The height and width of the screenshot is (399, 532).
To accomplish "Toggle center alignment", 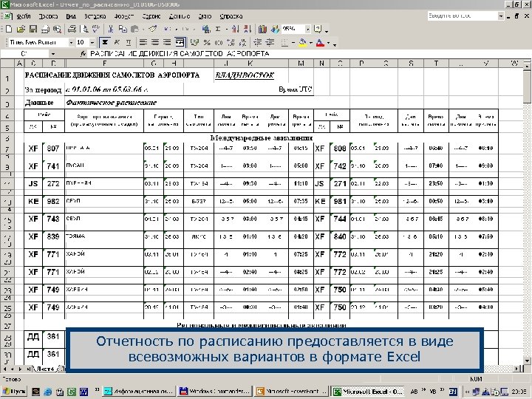I will (x=155, y=42).
